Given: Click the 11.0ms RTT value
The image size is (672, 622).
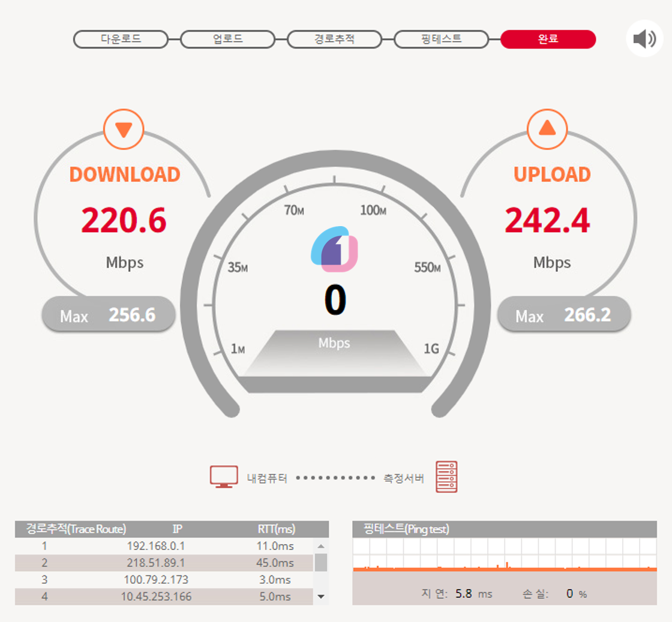Looking at the screenshot, I should (x=275, y=546).
